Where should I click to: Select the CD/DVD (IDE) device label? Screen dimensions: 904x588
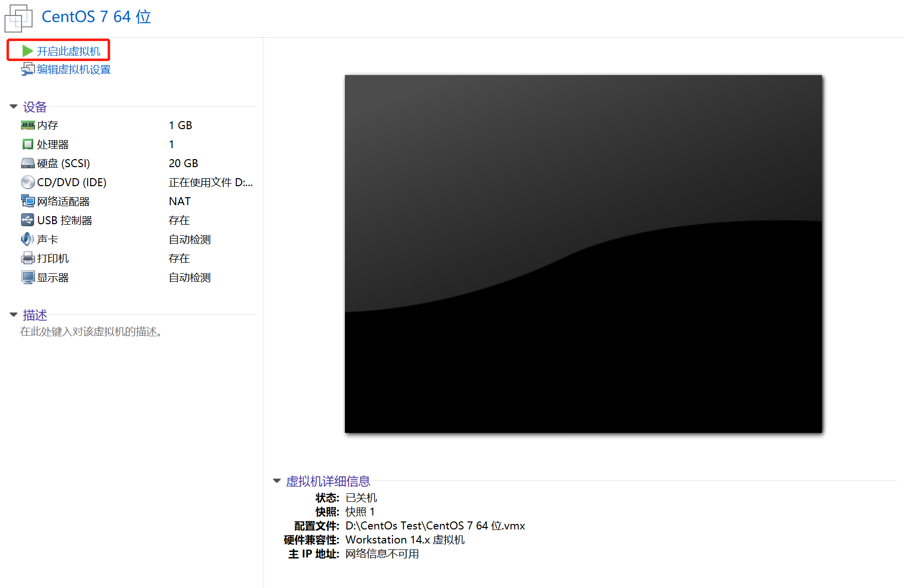[x=72, y=182]
